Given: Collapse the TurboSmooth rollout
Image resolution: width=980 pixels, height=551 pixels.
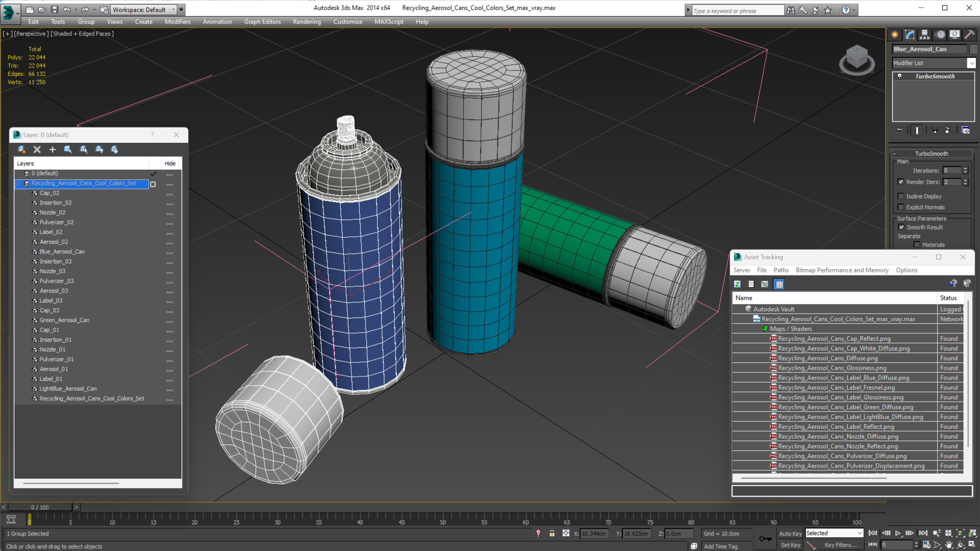Looking at the screenshot, I should click(x=894, y=153).
